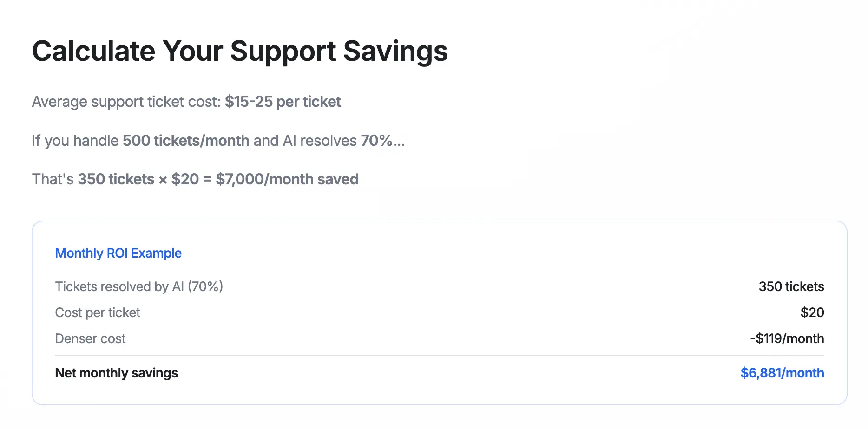Click the "Average support ticket cost:" label
Viewport: 868px width, 429px height.
point(126,102)
